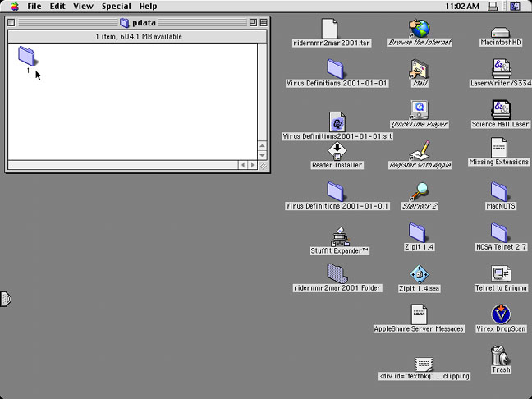
Task: Select the Reader Installer icon
Action: click(337, 151)
